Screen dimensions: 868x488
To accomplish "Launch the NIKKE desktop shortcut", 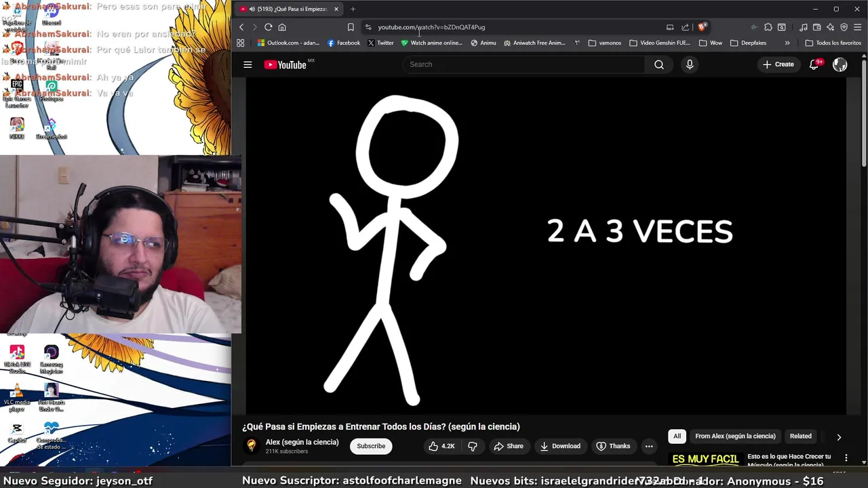I will (17, 128).
